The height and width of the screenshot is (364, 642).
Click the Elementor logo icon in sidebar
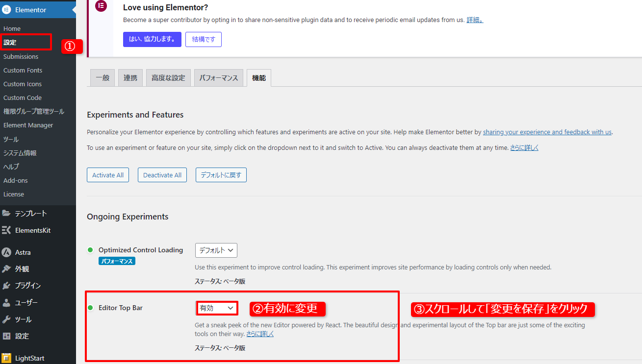[6, 10]
